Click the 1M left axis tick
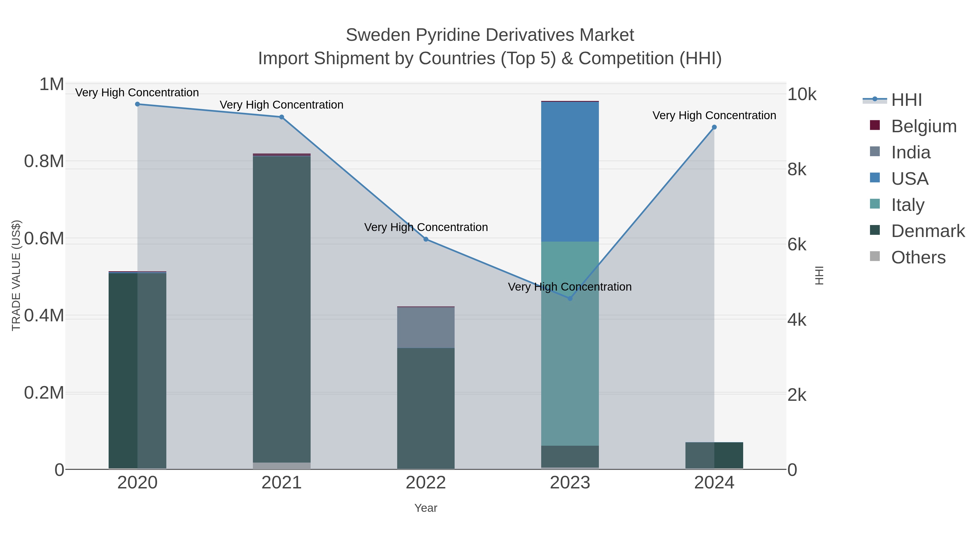The height and width of the screenshot is (551, 980). click(x=52, y=84)
